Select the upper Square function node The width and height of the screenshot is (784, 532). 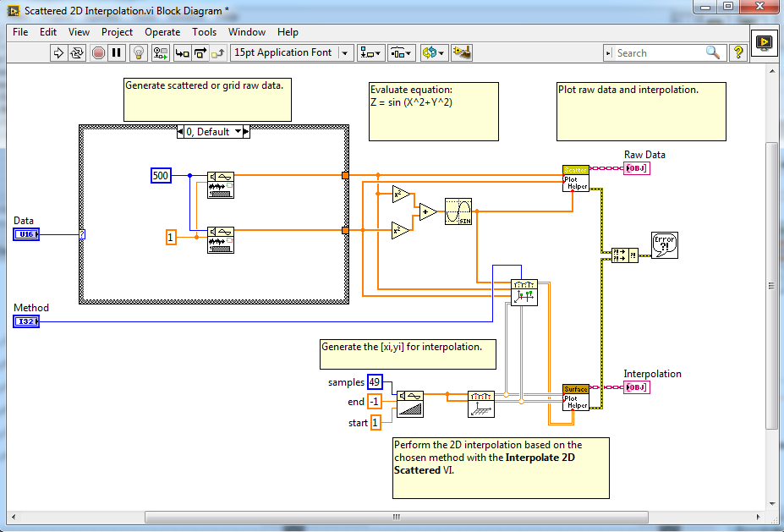[x=401, y=194]
